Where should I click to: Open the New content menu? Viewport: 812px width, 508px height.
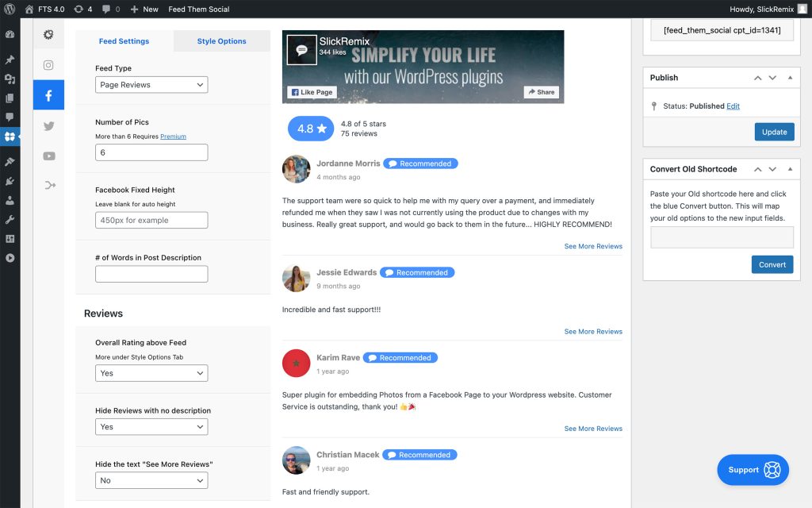(x=144, y=9)
